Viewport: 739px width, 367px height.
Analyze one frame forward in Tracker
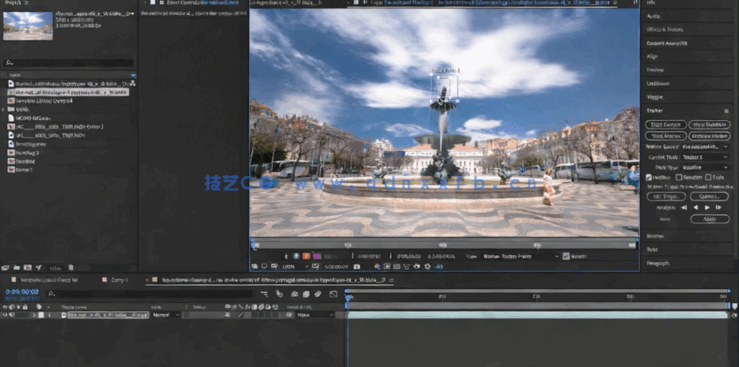pos(718,207)
